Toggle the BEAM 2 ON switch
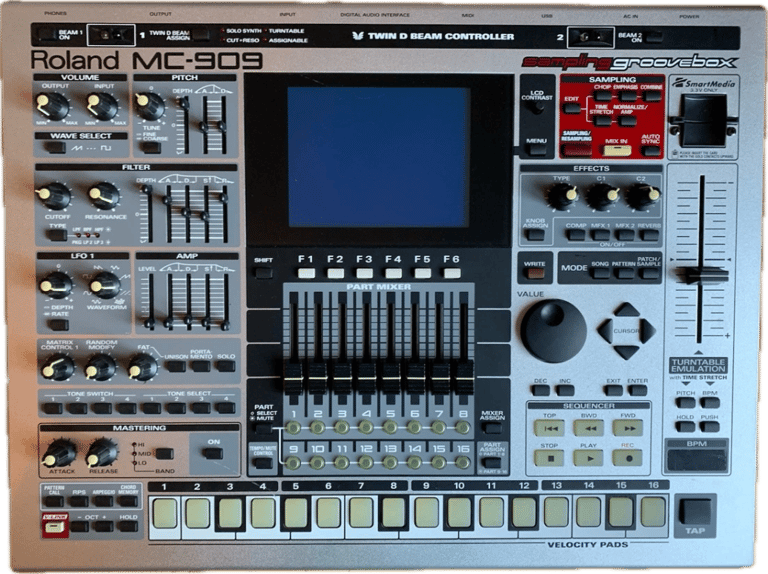The height and width of the screenshot is (574, 768). tap(655, 36)
